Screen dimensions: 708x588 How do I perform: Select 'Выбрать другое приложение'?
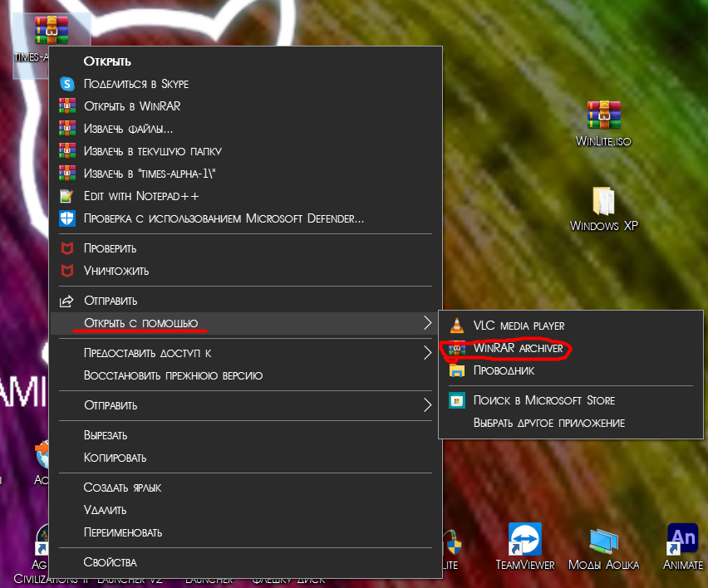click(x=571, y=423)
